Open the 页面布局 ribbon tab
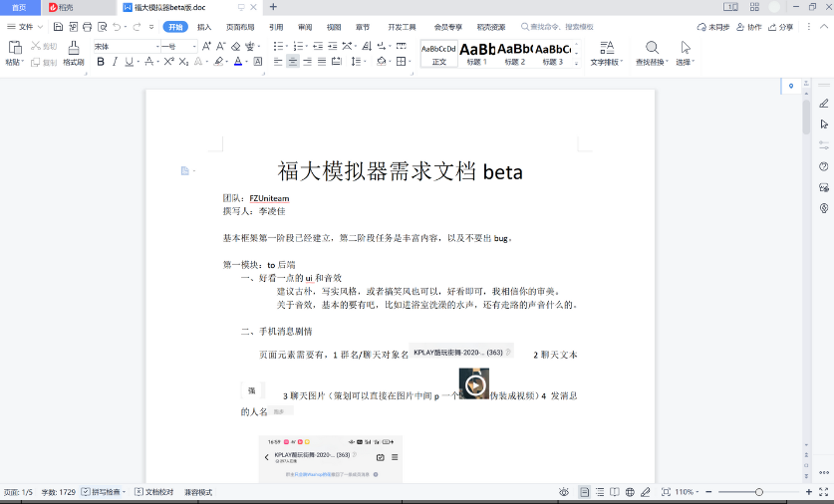Image resolution: width=834 pixels, height=504 pixels. point(239,27)
